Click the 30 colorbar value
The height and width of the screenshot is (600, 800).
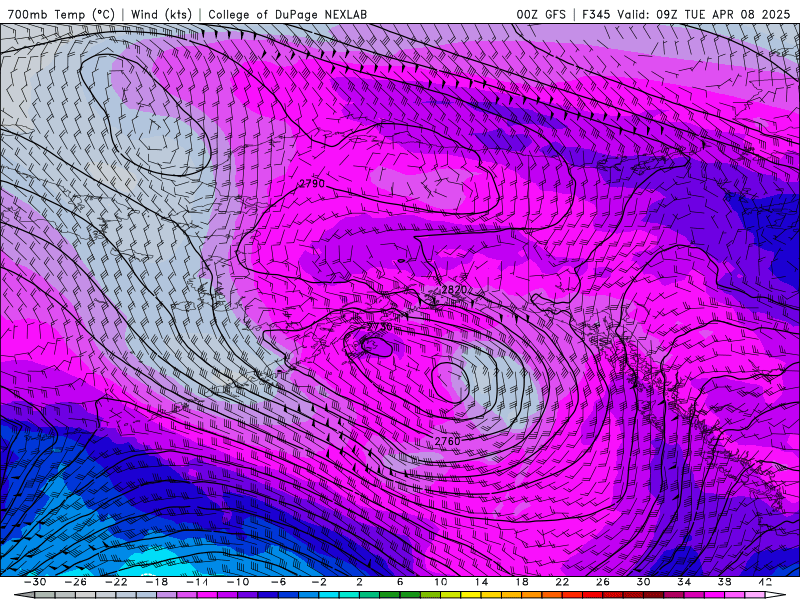(x=643, y=582)
